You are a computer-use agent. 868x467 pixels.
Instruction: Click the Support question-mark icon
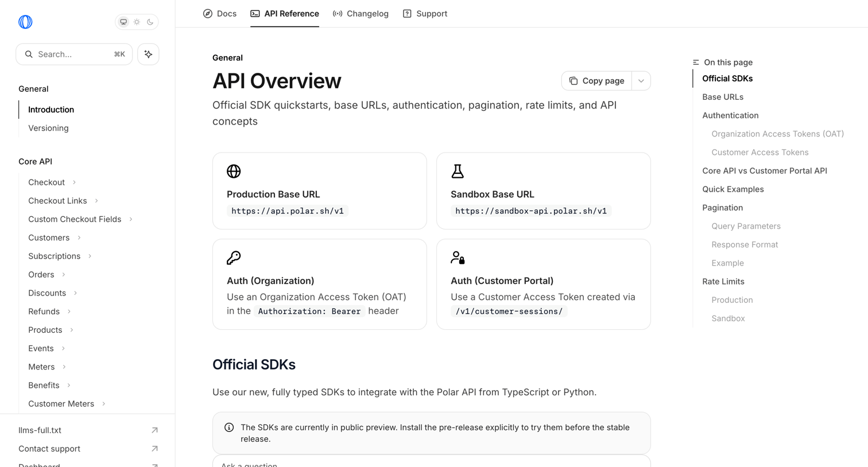pos(407,14)
